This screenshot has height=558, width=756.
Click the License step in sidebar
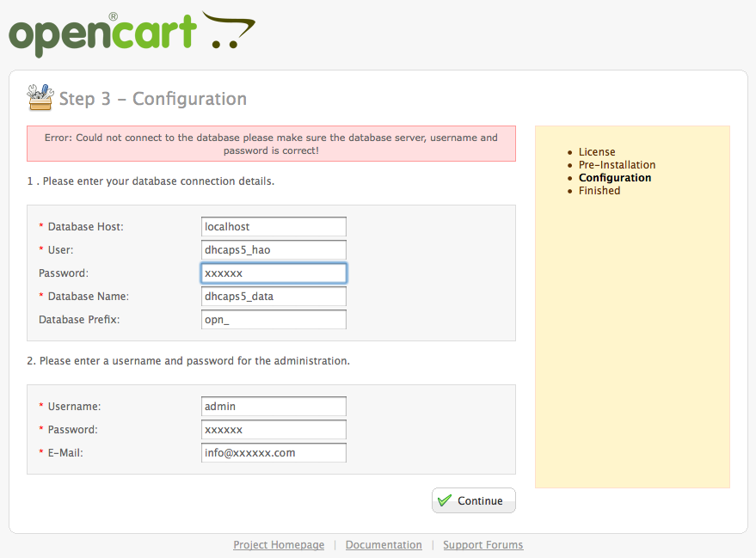click(x=597, y=152)
